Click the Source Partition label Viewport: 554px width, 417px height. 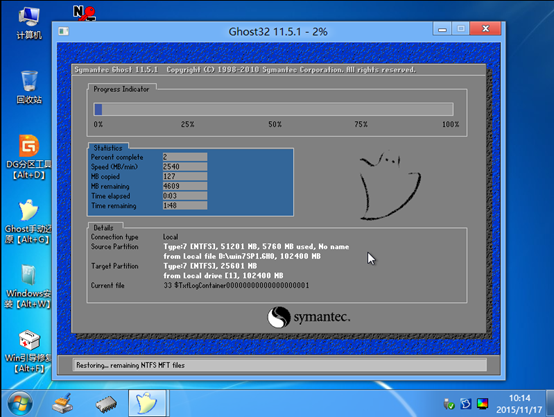pyautogui.click(x=114, y=246)
